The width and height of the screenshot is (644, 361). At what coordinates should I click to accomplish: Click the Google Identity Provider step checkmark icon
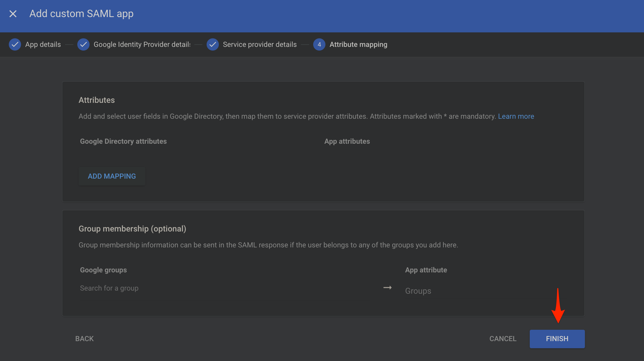83,45
